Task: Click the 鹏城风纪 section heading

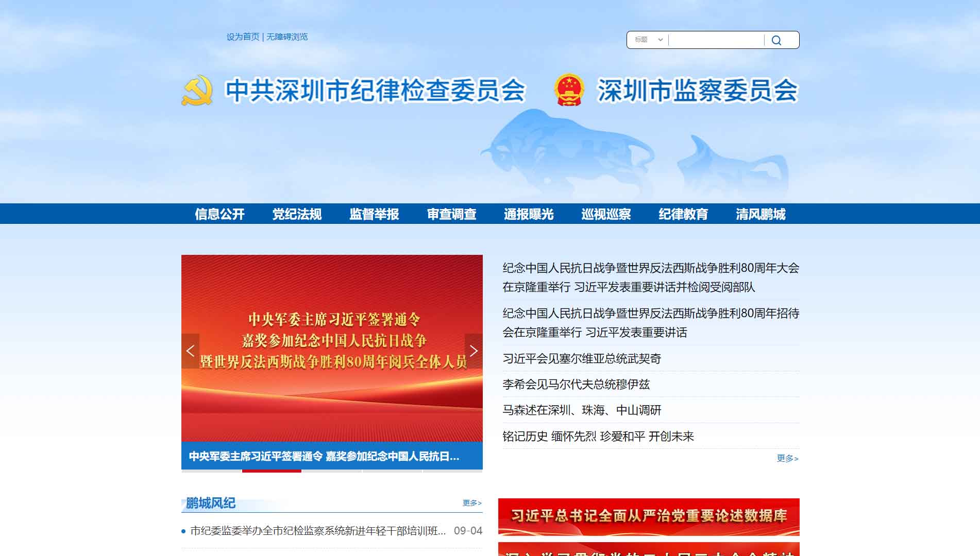Action: [211, 503]
